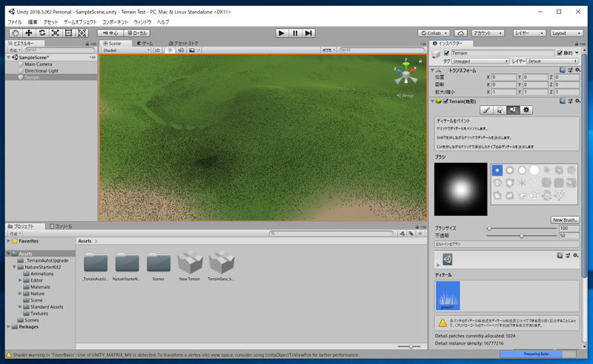Click the Step frame button

(x=308, y=33)
